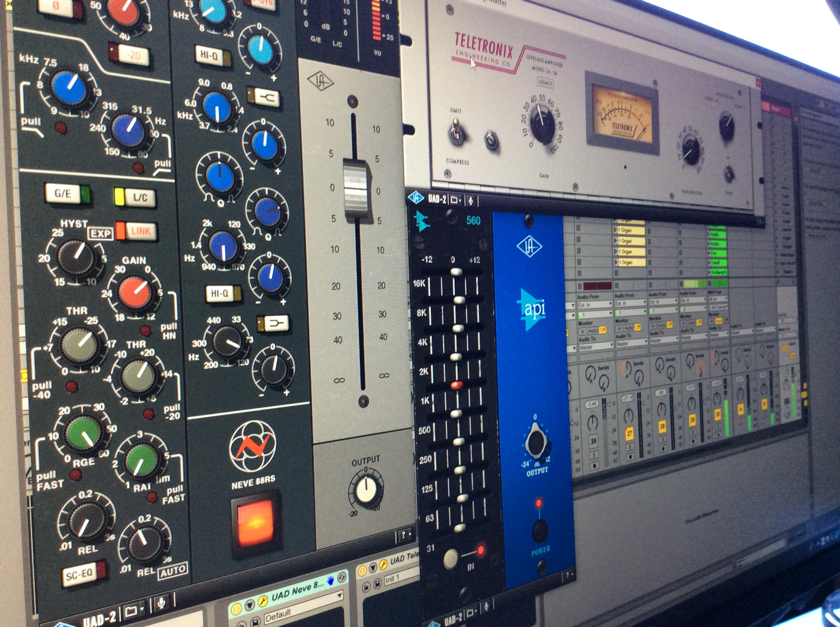Collapse the UAD Tele device with its triangle
840x627 pixels.
[373, 567]
